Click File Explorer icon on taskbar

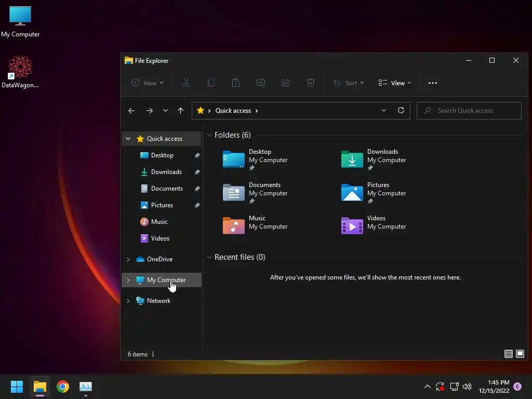pos(40,387)
